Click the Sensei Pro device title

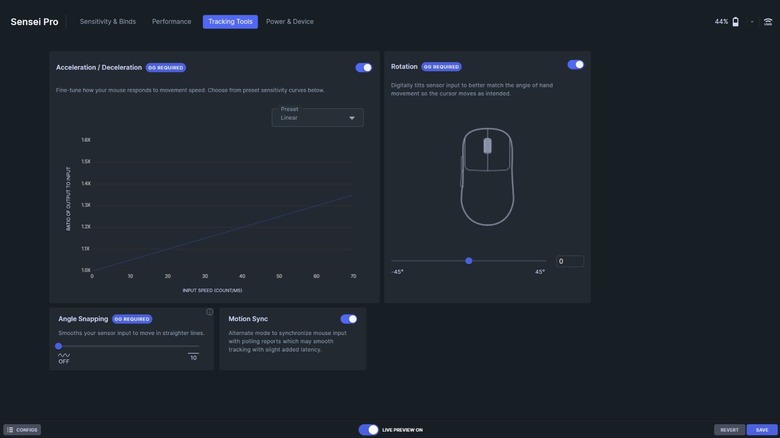pos(34,22)
